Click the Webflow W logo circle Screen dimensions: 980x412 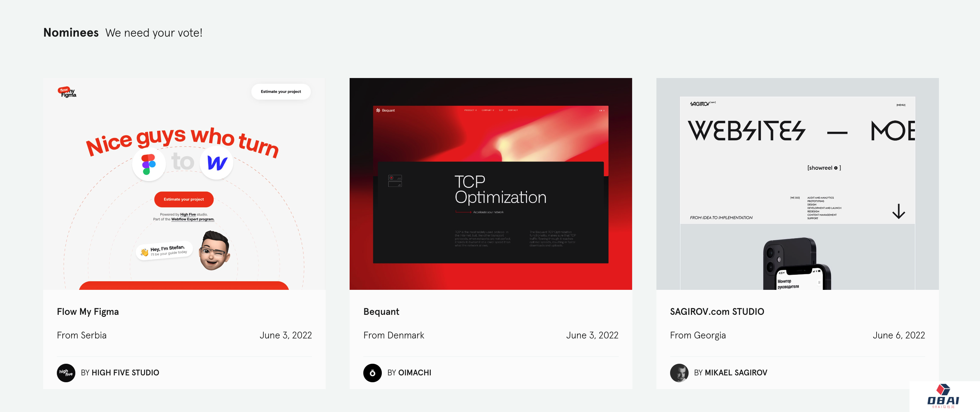[x=216, y=163]
